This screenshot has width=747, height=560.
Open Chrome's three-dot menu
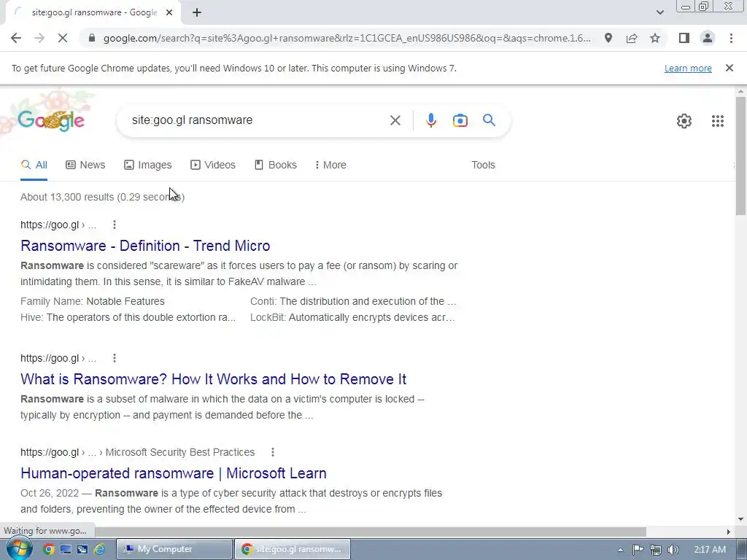click(731, 38)
